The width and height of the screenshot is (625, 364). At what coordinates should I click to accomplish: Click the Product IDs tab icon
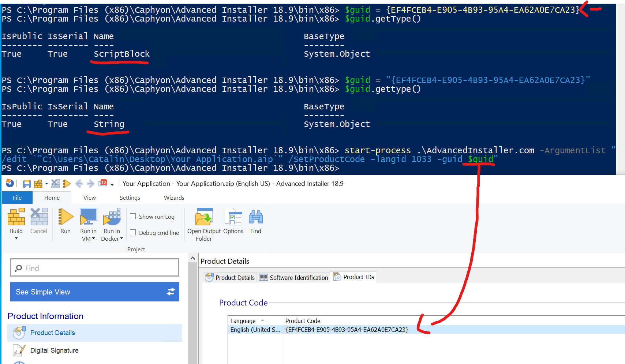pos(337,277)
